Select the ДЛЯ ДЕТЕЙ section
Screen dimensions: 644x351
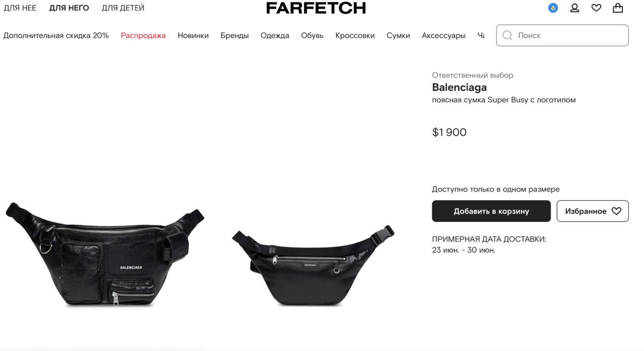pyautogui.click(x=123, y=8)
